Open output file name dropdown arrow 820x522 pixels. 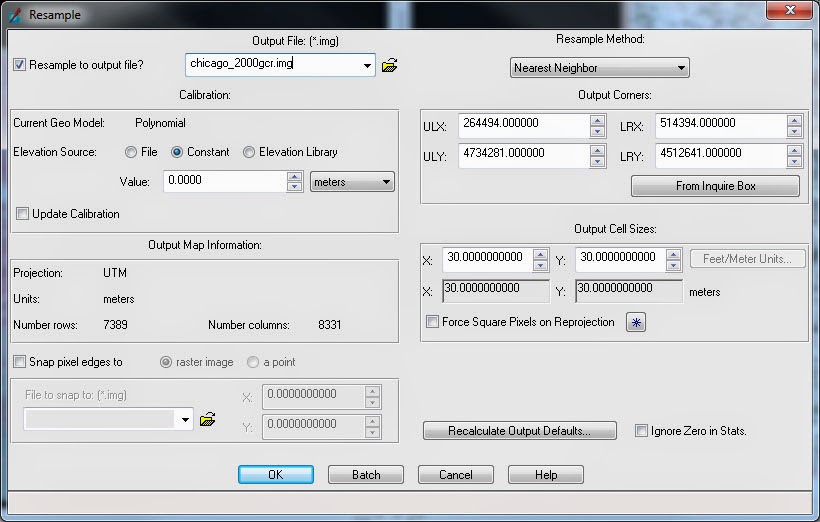367,65
